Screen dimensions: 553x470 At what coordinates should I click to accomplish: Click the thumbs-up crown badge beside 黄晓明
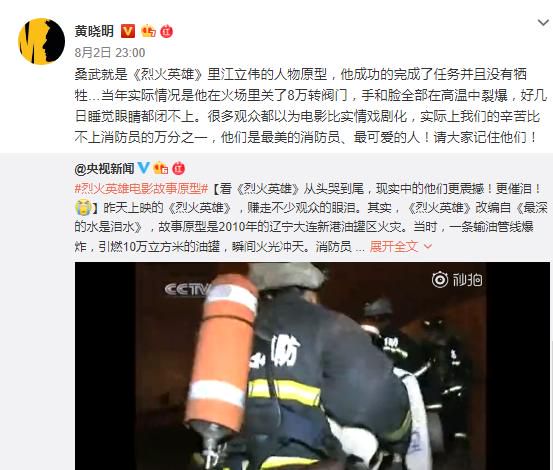148,31
